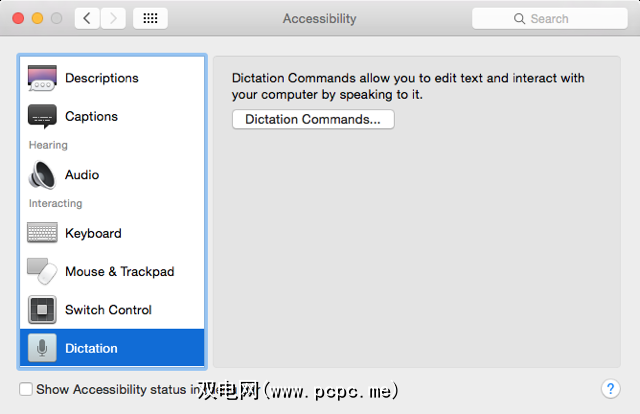
Task: Open the help question mark button
Action: coord(610,389)
